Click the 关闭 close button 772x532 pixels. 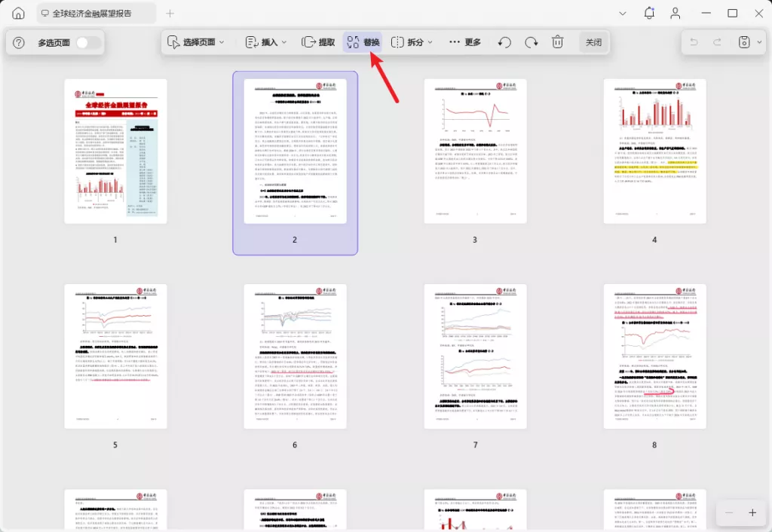coord(593,42)
